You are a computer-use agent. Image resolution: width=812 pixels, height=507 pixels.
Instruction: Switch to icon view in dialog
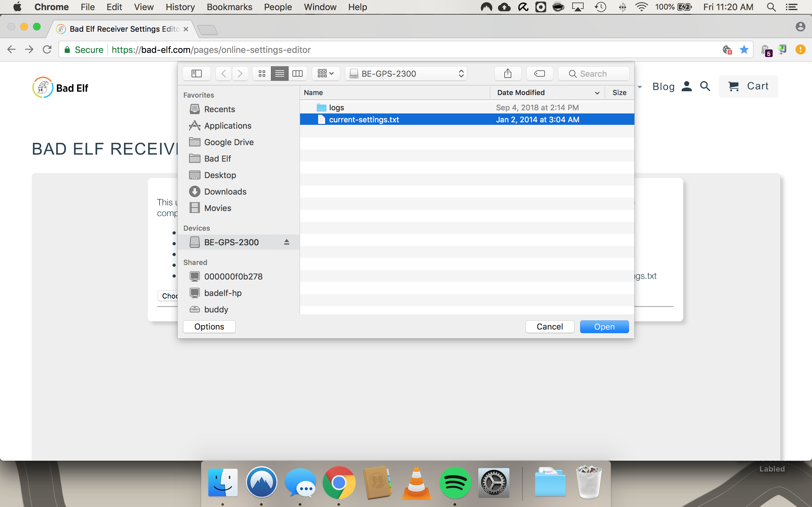[262, 74]
